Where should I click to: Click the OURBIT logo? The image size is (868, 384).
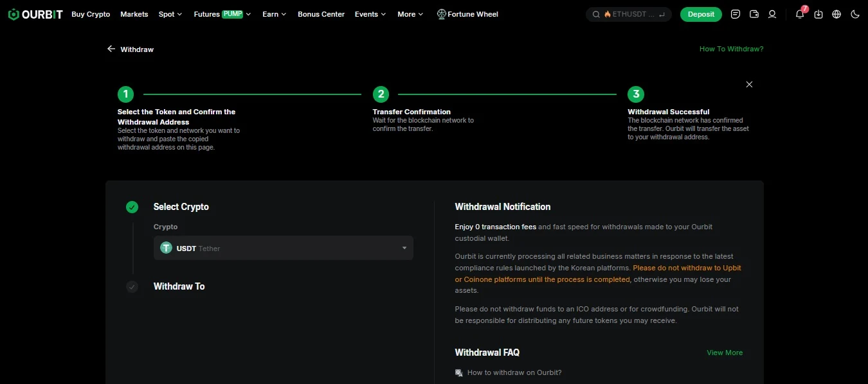tap(35, 14)
